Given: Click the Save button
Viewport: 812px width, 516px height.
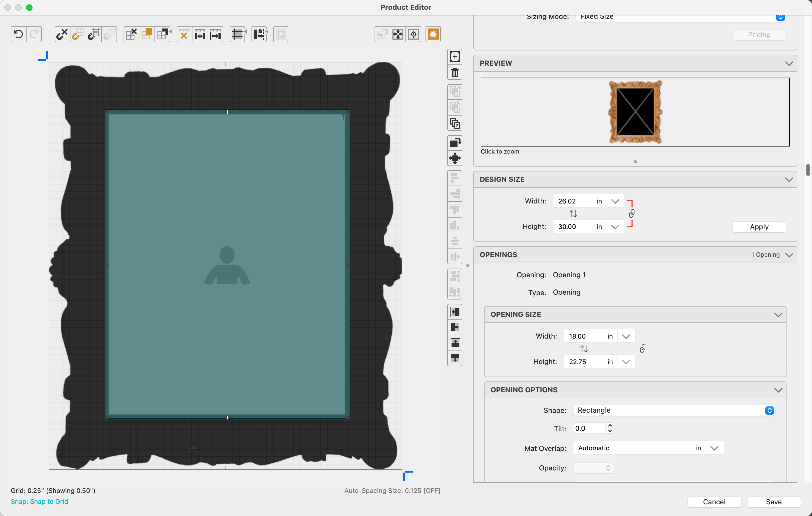Looking at the screenshot, I should (773, 502).
